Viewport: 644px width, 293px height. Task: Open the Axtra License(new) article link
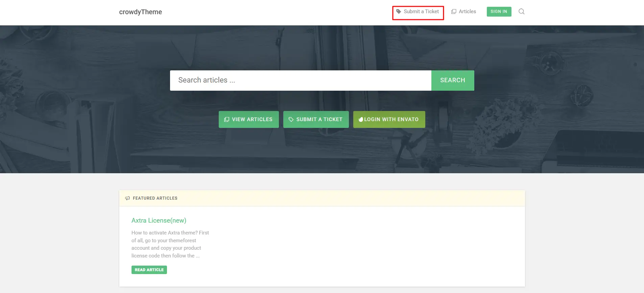click(x=159, y=220)
